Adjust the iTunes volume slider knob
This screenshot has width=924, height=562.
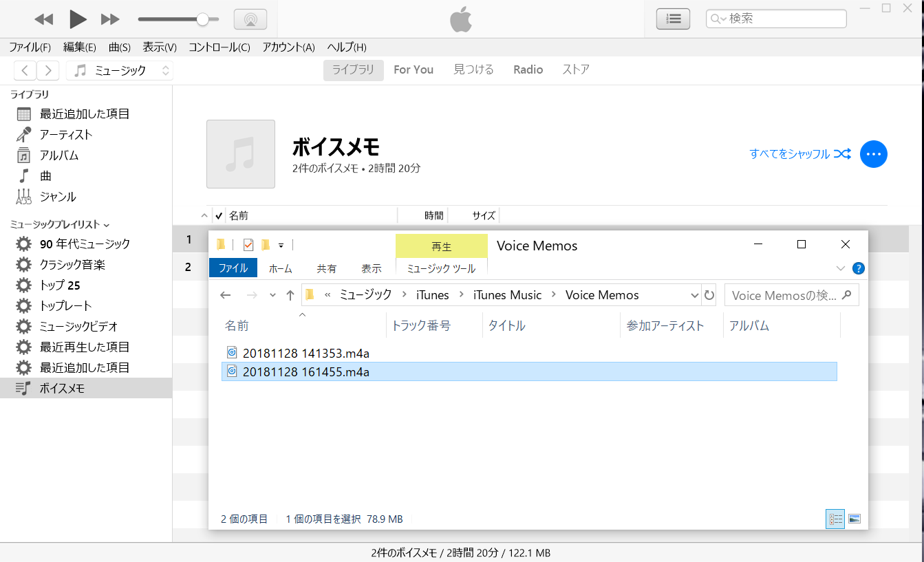coord(202,19)
